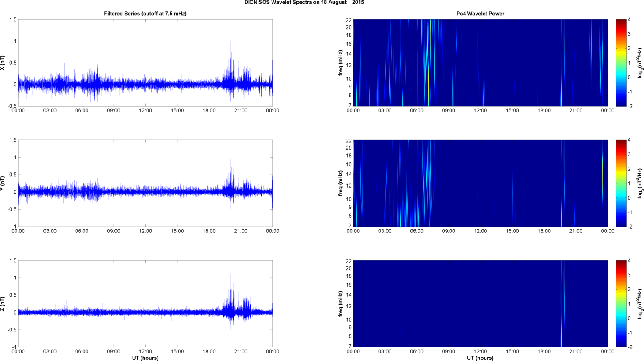The height and width of the screenshot is (361, 644).
Task: Click the -1 tick on the Y (nT) axis
Action: click(14, 227)
